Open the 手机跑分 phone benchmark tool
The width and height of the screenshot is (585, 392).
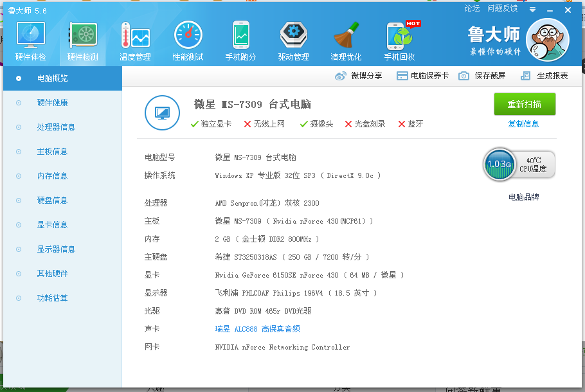click(x=240, y=39)
